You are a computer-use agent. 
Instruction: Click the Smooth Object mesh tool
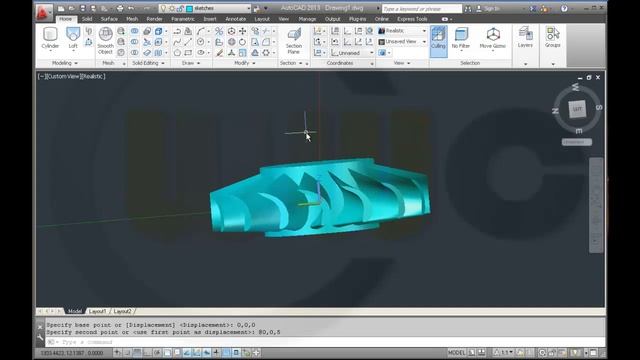click(105, 41)
